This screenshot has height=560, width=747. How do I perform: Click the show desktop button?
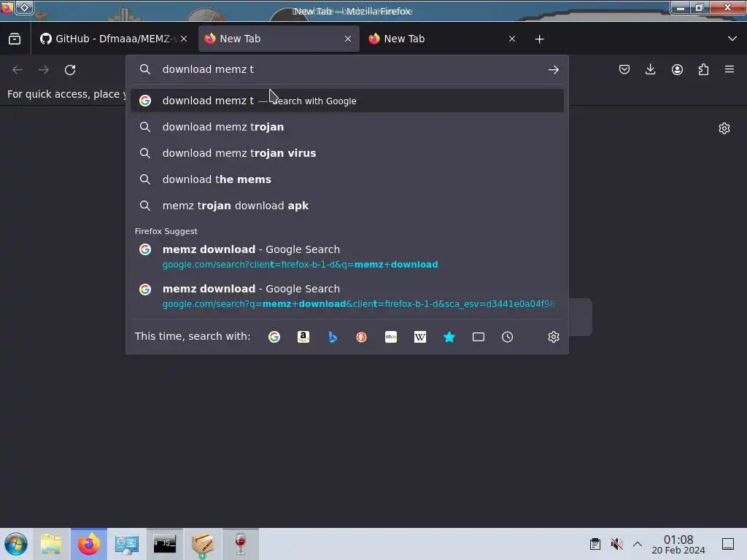coord(727,544)
